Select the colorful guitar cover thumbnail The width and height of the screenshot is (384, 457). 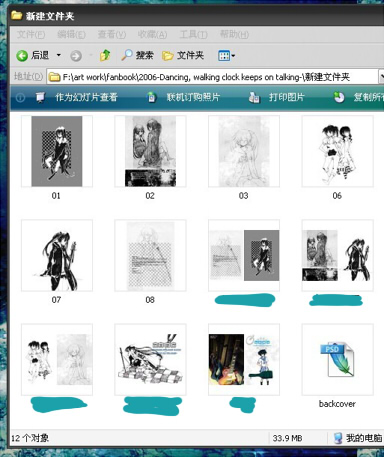point(244,359)
